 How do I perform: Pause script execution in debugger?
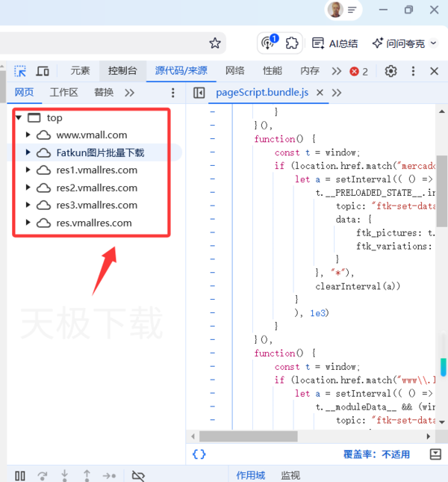(20, 475)
